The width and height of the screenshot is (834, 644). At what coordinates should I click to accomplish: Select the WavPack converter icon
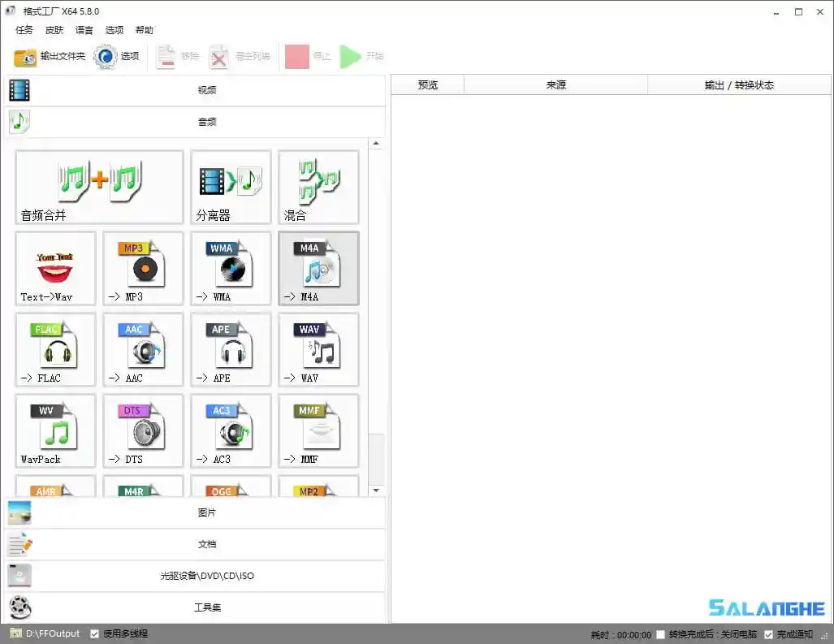(x=55, y=430)
